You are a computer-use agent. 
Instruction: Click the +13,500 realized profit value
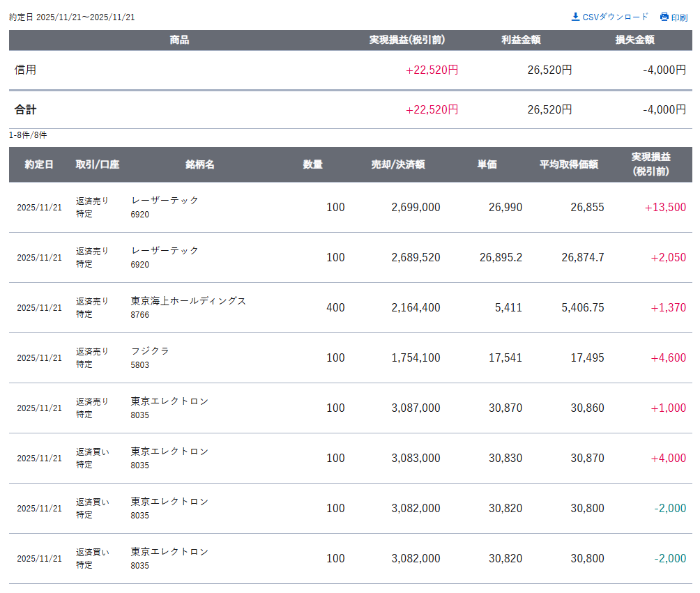point(665,207)
